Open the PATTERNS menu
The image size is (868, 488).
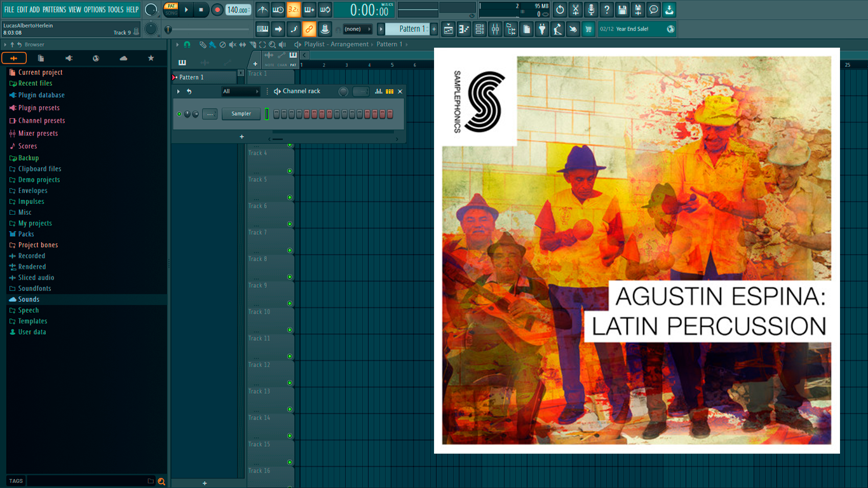coord(54,10)
